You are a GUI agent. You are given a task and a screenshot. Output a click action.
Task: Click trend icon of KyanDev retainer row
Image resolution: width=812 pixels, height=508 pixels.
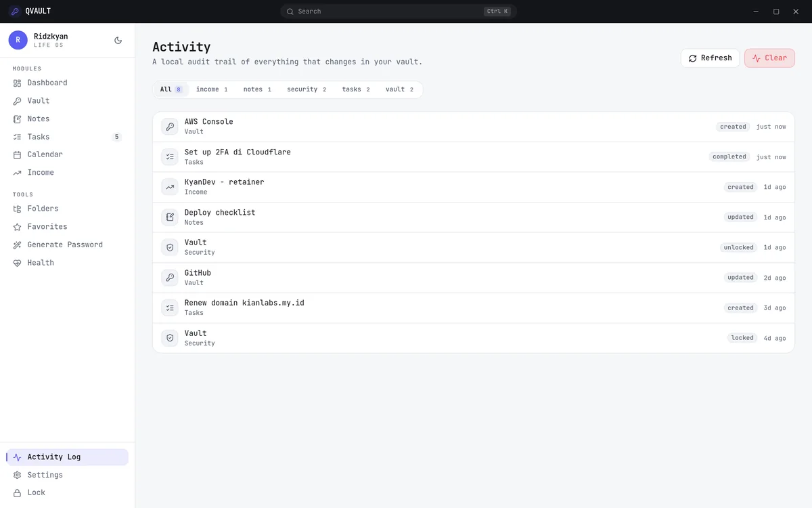coord(170,187)
